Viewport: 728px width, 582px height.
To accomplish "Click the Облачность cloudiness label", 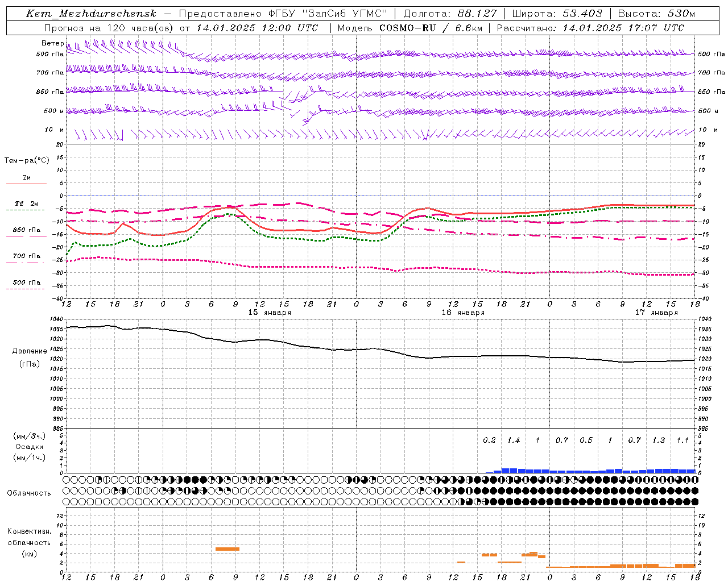I will (29, 493).
